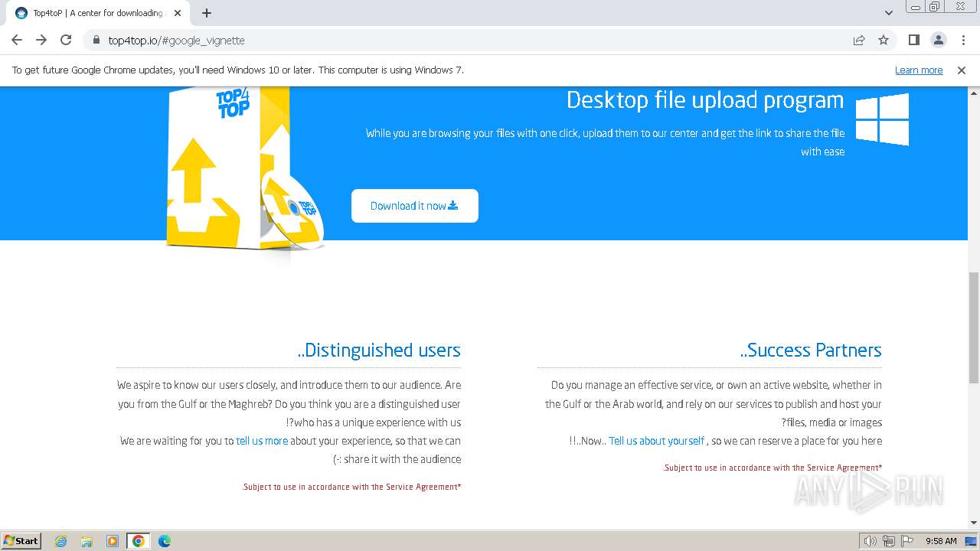Screen dimensions: 980x551
Task: Click the address bar URL
Action: (x=177, y=40)
